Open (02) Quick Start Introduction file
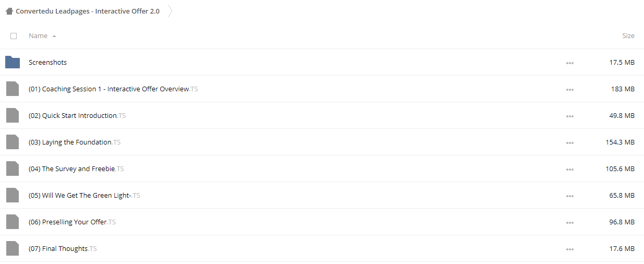Screen dimensions: 644x264 [x=77, y=115]
